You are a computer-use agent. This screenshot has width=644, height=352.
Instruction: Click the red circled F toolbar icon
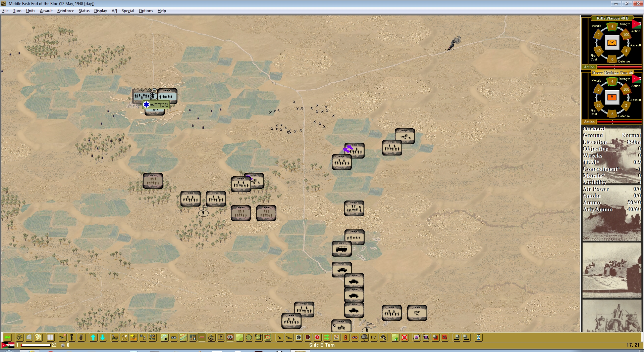[317, 337]
